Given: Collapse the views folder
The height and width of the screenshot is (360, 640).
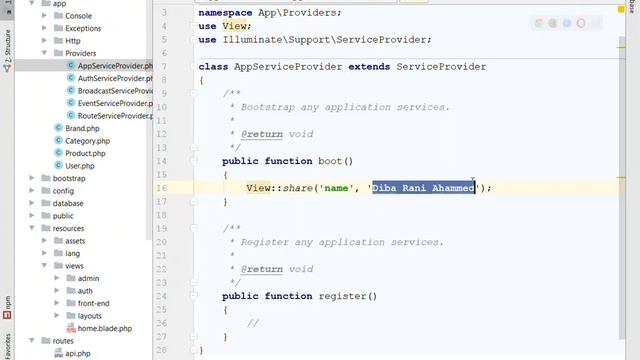Looking at the screenshot, I should click(44, 266).
